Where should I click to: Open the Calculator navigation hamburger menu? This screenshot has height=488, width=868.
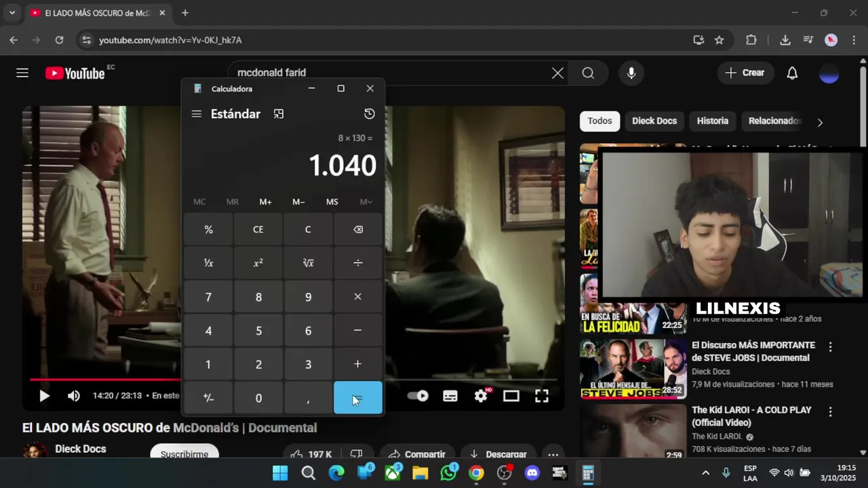[x=197, y=114]
